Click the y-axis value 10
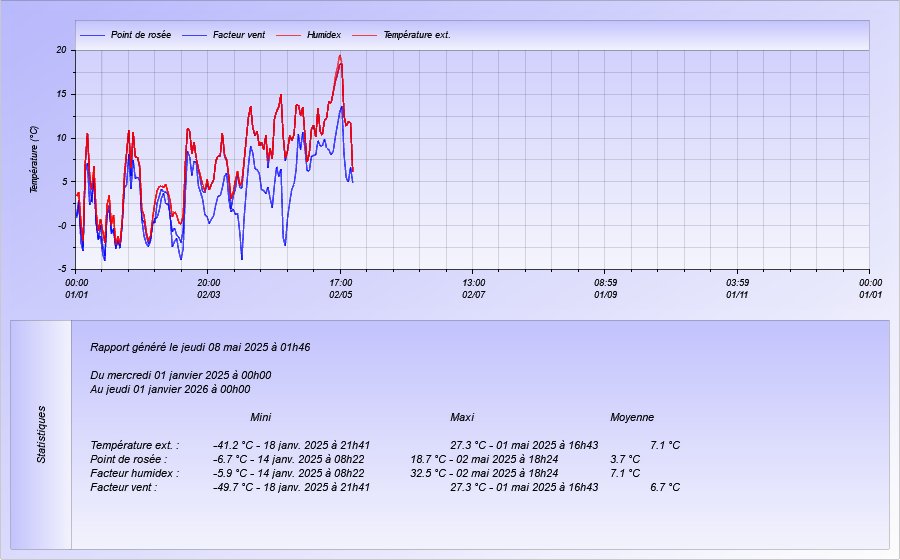 pos(61,138)
